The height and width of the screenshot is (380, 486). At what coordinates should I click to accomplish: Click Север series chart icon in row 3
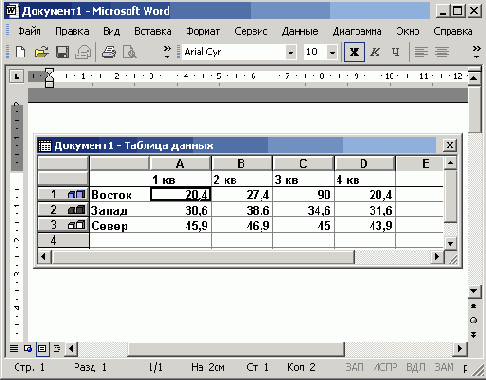click(x=77, y=225)
